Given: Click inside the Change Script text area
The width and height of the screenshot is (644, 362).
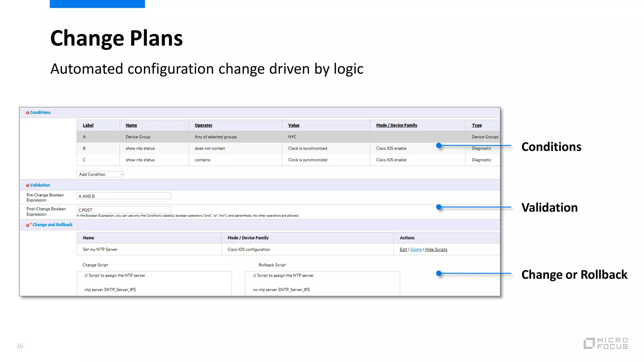Looking at the screenshot, I should point(154,283).
